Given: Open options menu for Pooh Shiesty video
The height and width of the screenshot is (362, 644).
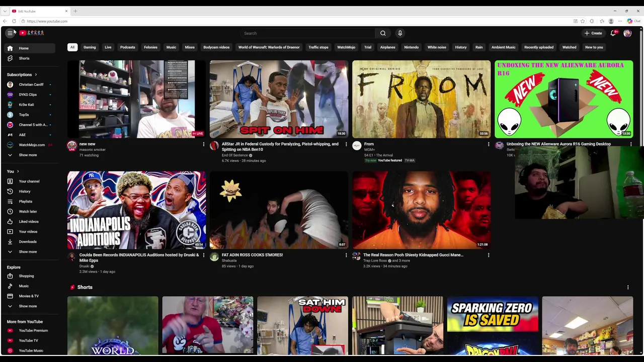Looking at the screenshot, I should [488, 255].
